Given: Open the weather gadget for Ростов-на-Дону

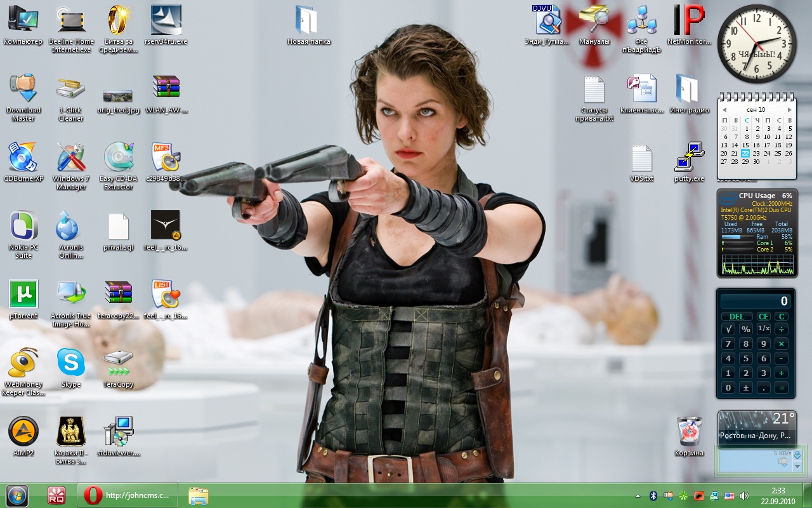Looking at the screenshot, I should tap(757, 428).
